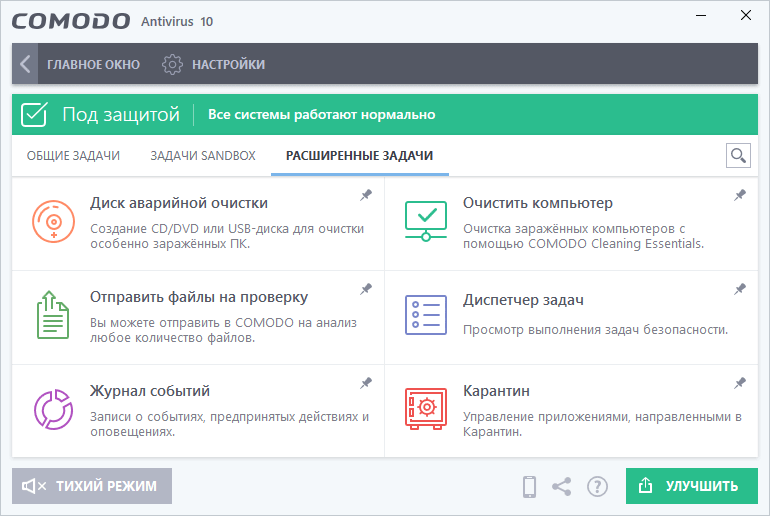770x516 pixels.
Task: Click the Журнал событий purple chart icon
Action: coord(53,409)
